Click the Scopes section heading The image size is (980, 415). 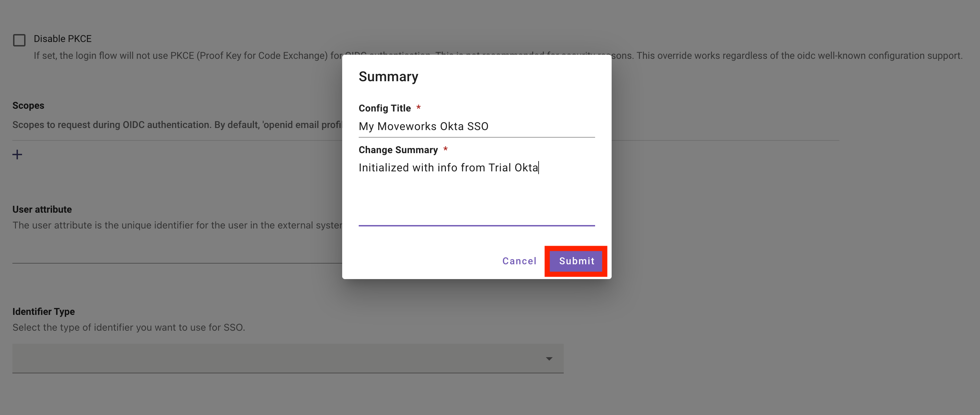click(x=28, y=106)
